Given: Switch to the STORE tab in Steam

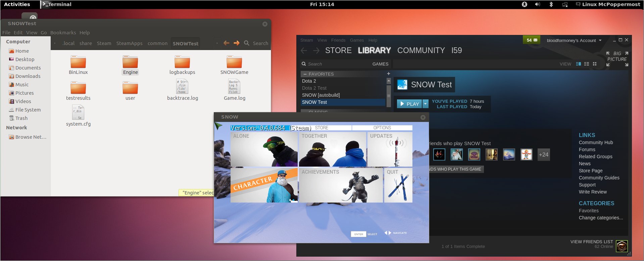Looking at the screenshot, I should 338,50.
